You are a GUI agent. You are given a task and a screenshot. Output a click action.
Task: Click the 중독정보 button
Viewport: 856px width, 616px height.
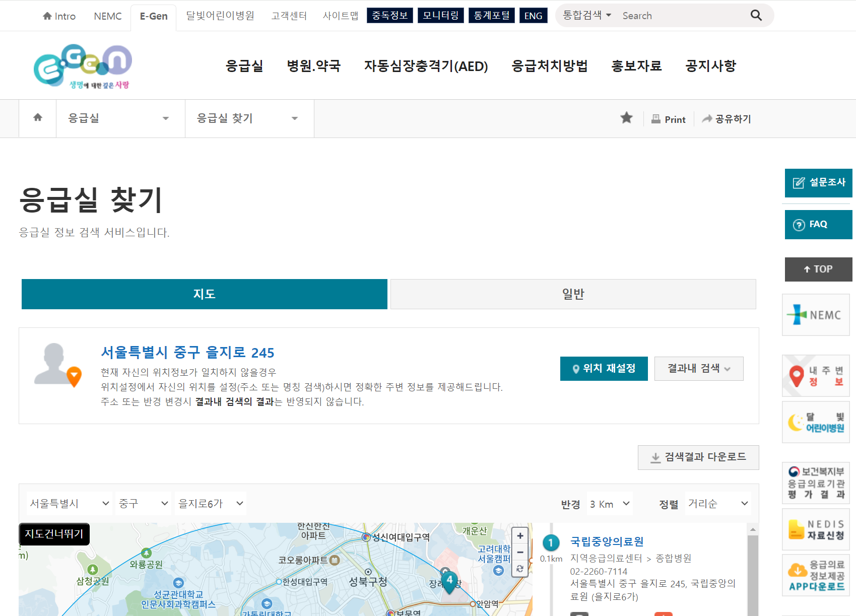pyautogui.click(x=390, y=16)
